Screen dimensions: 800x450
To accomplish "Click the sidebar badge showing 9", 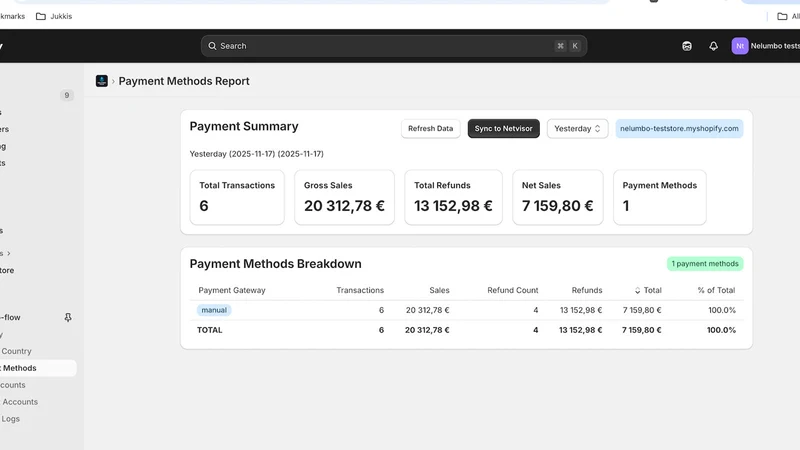I will [x=67, y=95].
